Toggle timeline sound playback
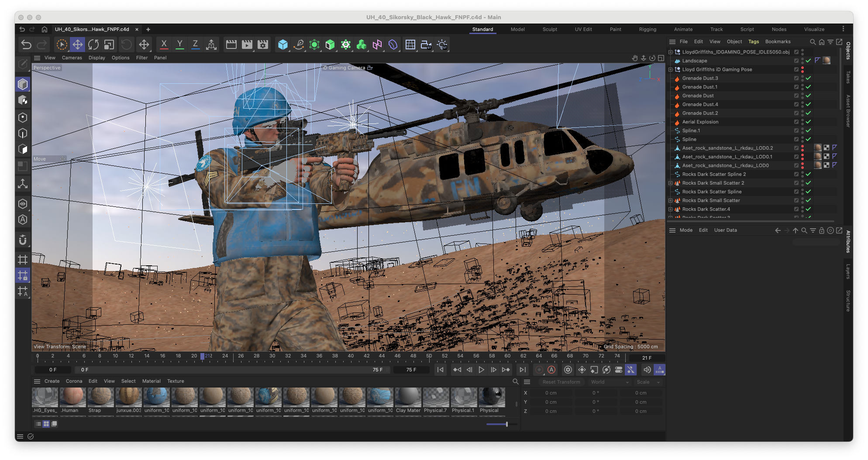Image resolution: width=868 pixels, height=460 pixels. tap(647, 370)
